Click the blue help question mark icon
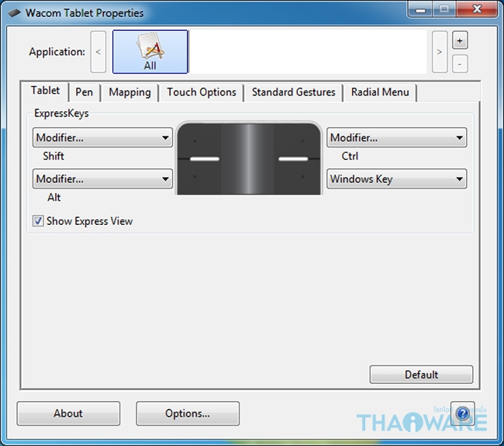This screenshot has height=446, width=504. point(463,413)
